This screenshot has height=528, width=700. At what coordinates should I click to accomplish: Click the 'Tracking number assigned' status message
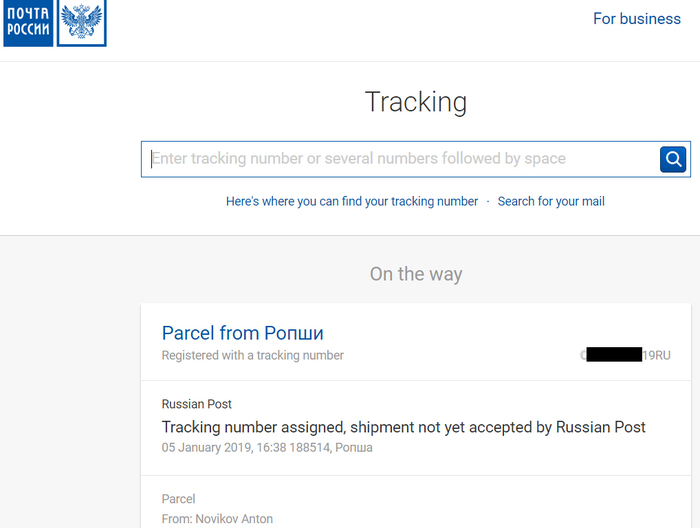click(x=403, y=427)
